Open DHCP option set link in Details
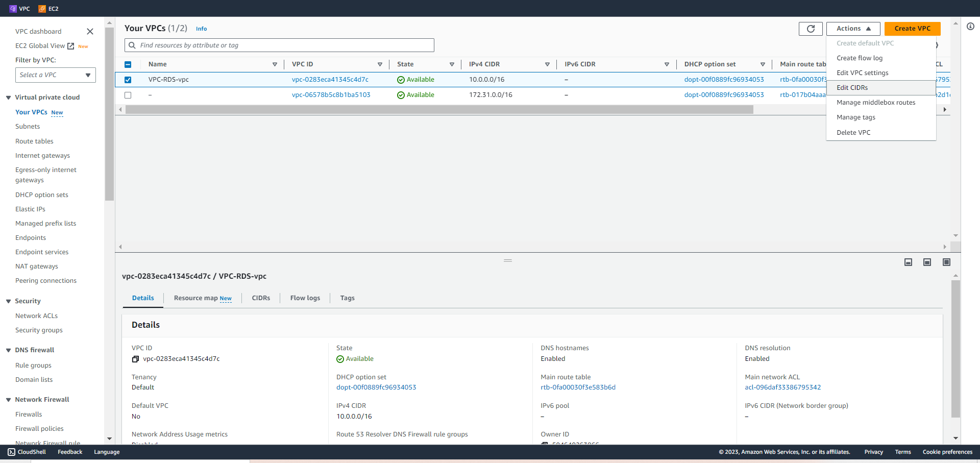Viewport: 980px width, 463px height. tap(376, 387)
